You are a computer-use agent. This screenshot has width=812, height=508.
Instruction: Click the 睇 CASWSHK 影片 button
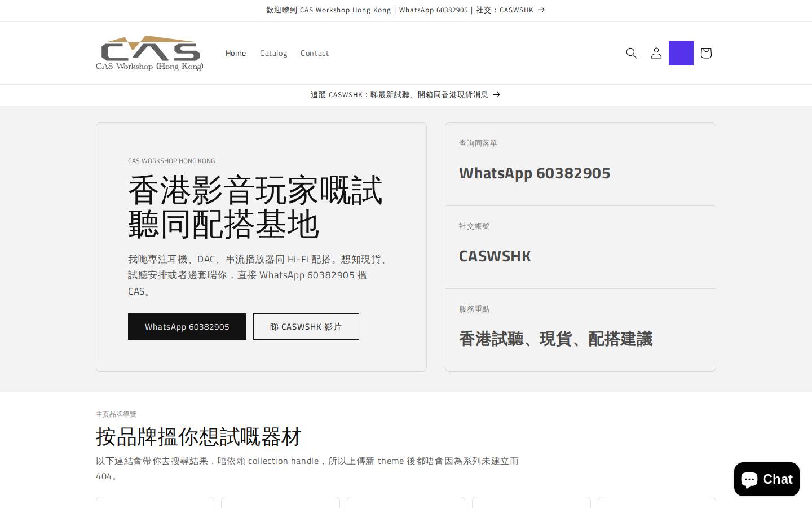click(306, 326)
